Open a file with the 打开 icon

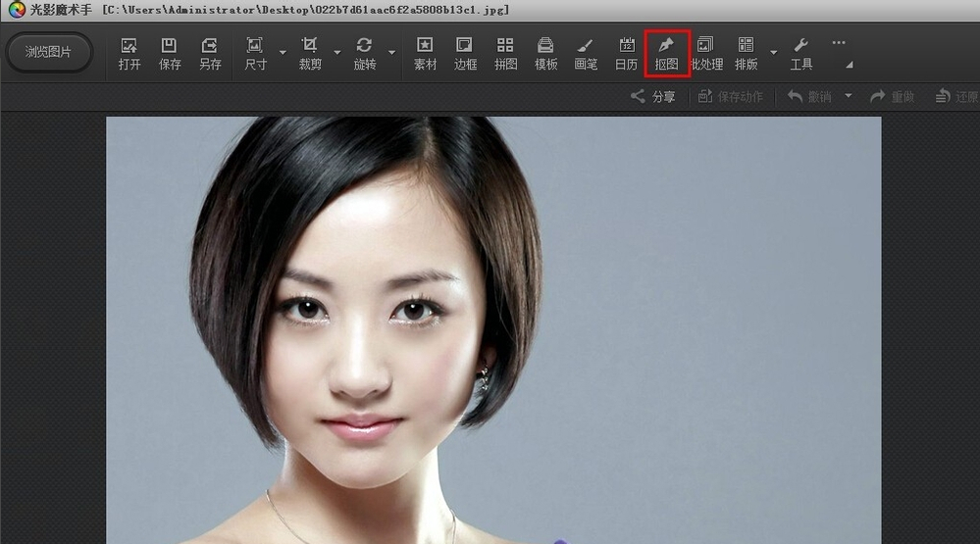tap(129, 54)
